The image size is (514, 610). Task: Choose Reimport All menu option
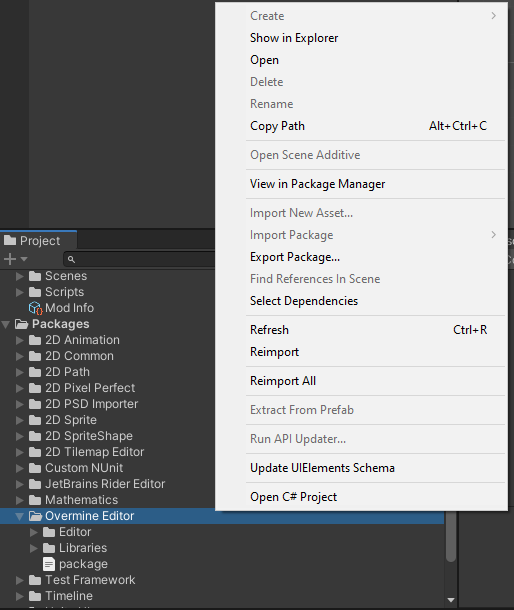[x=282, y=381]
